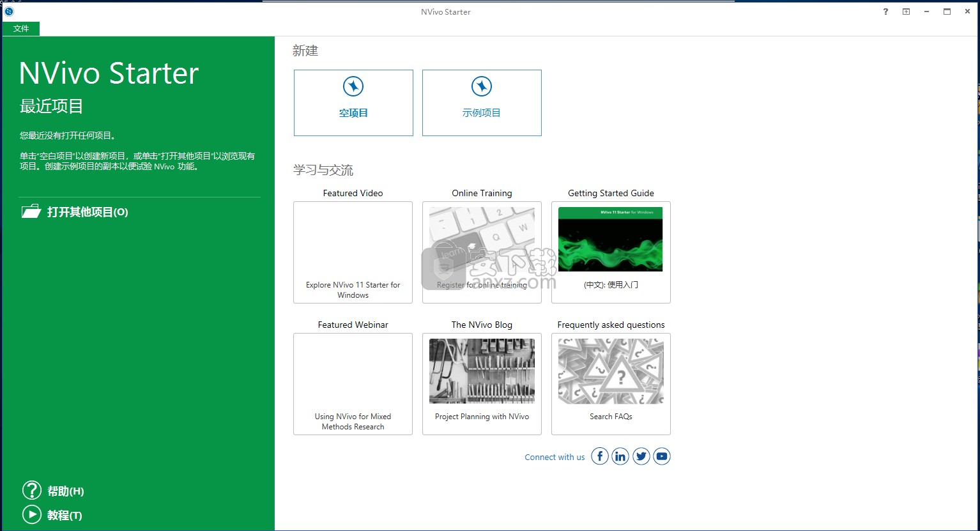
Task: Click the compass icon in 示例项目 tile
Action: [482, 86]
